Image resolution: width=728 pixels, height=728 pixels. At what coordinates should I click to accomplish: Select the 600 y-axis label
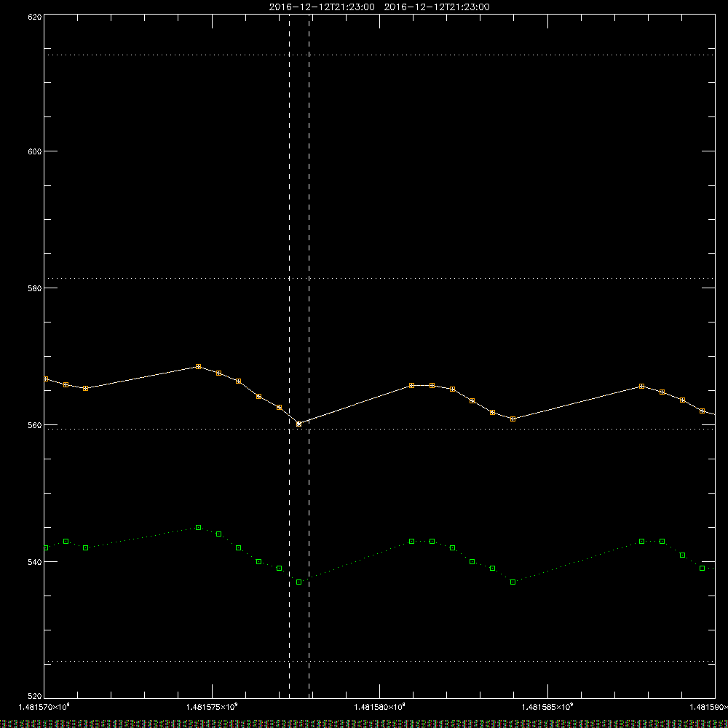(35, 151)
